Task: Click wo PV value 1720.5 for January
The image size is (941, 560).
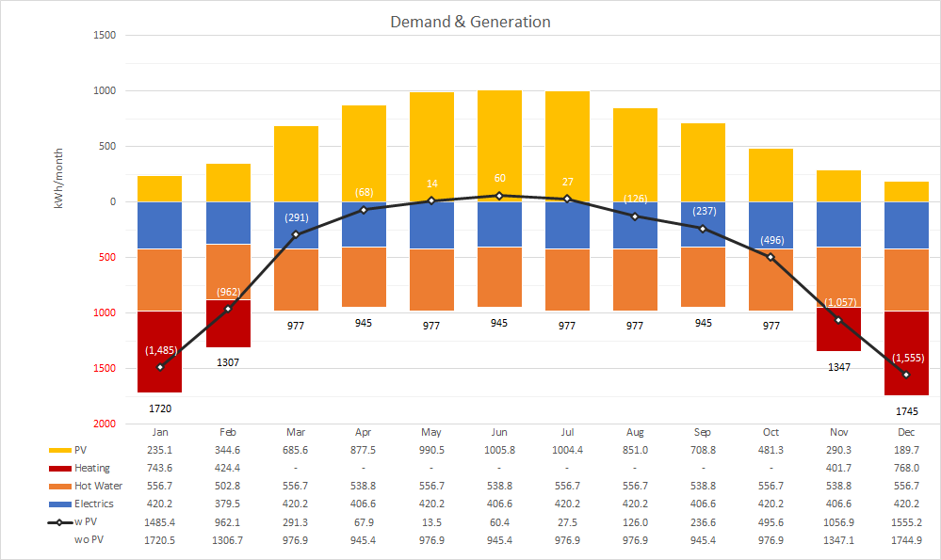Action: [159, 541]
